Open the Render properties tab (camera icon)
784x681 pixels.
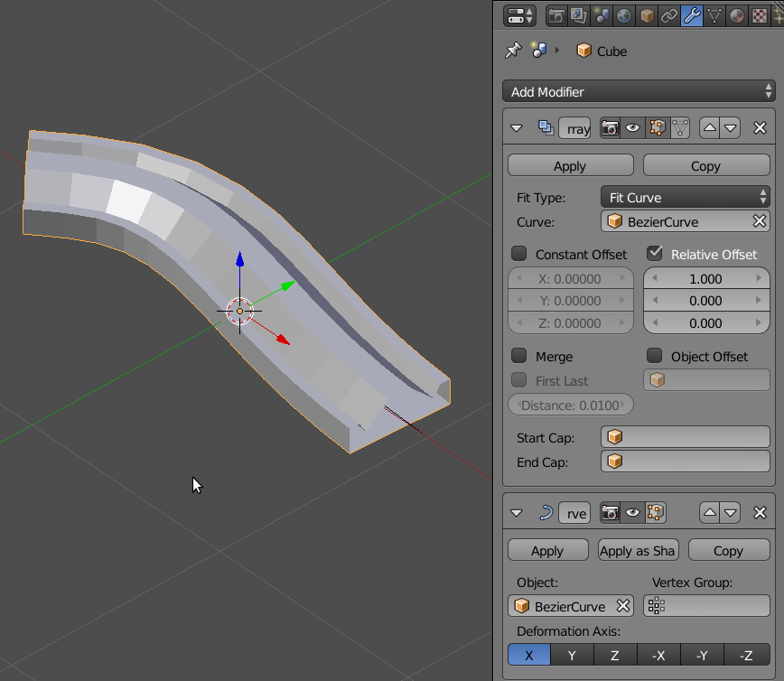click(x=556, y=15)
